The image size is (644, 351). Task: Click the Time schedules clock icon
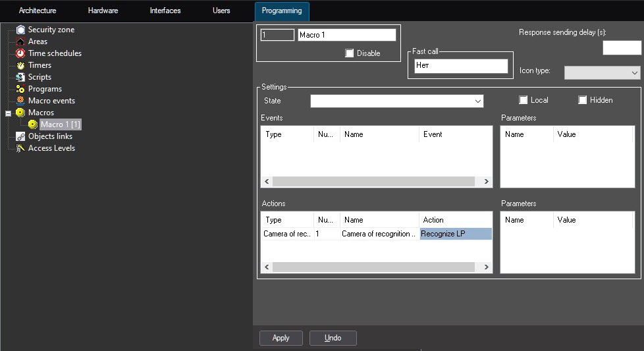coord(21,53)
